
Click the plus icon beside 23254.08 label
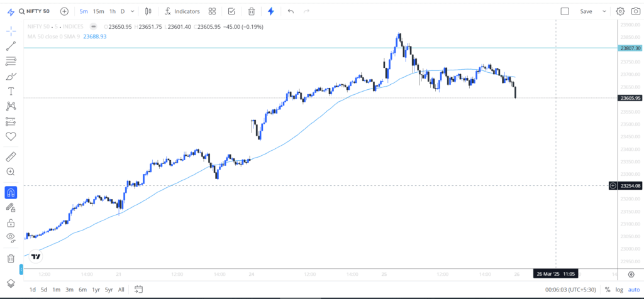pos(613,186)
